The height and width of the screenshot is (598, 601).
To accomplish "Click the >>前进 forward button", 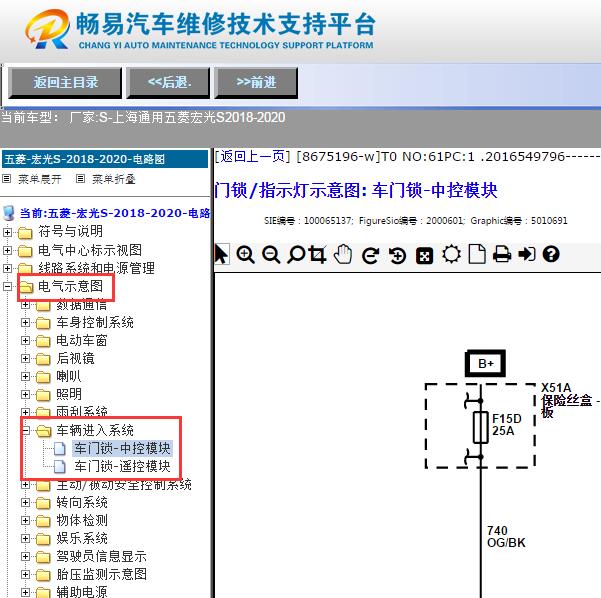I will [x=256, y=83].
